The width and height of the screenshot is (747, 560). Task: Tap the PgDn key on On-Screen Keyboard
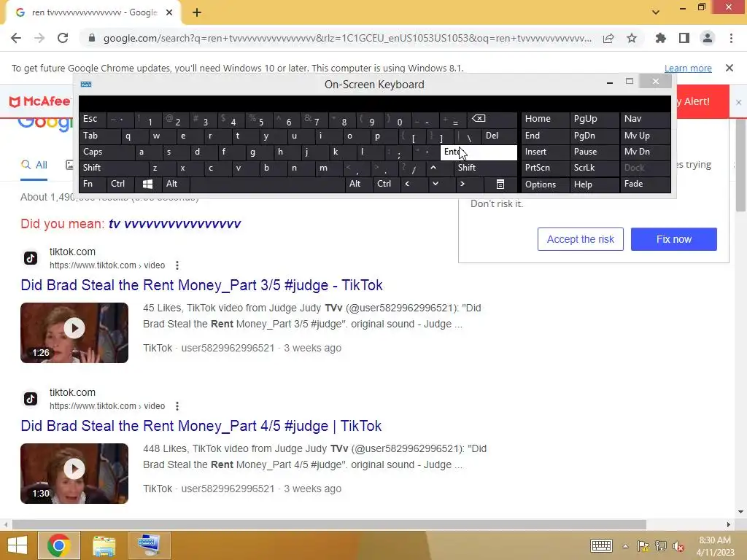point(594,136)
